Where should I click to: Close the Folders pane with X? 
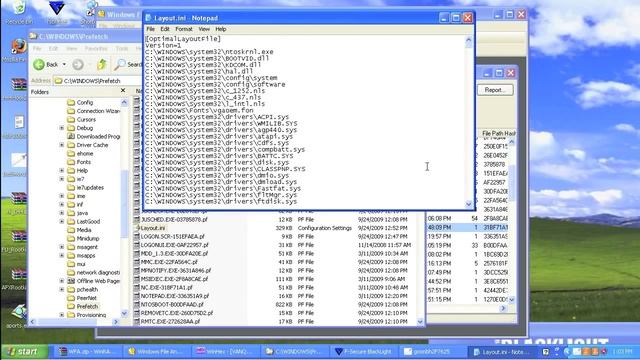(x=123, y=91)
